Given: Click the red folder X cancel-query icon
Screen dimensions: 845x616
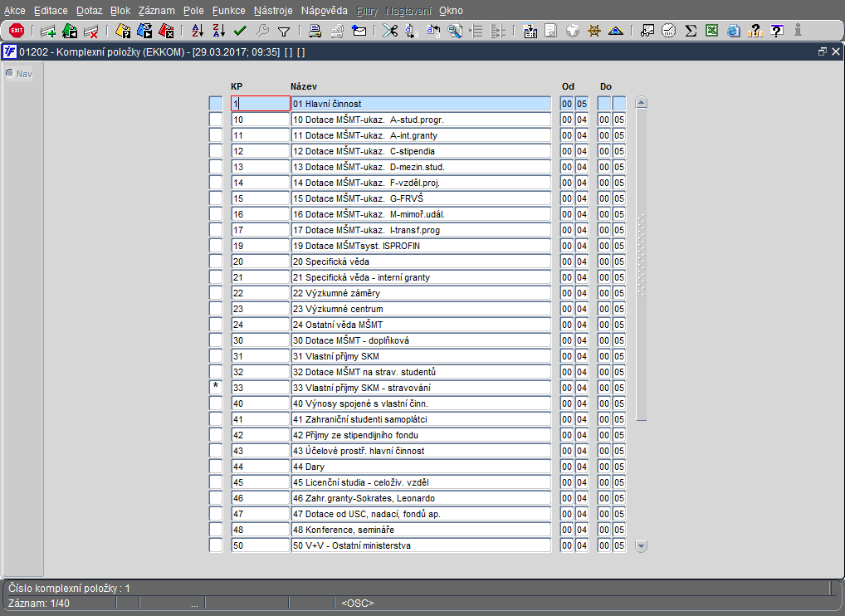Looking at the screenshot, I should click(166, 32).
